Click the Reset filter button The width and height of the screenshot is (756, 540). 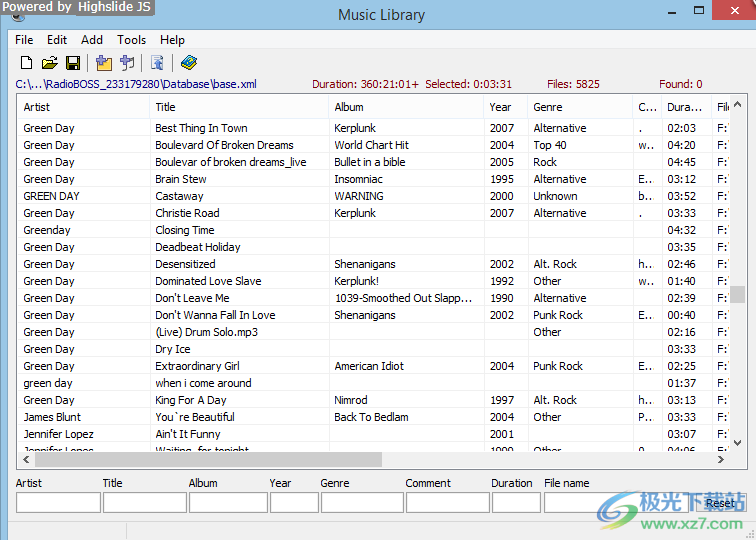pos(720,503)
